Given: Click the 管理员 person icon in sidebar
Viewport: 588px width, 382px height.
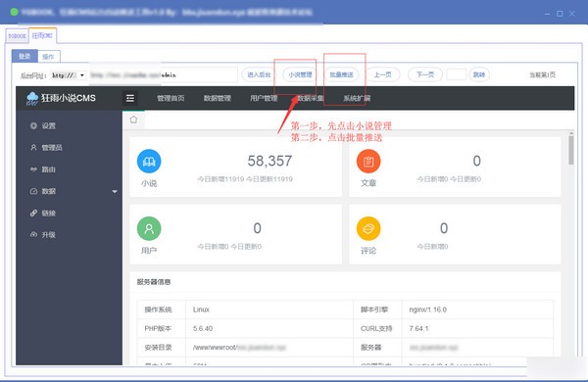Looking at the screenshot, I should [33, 147].
